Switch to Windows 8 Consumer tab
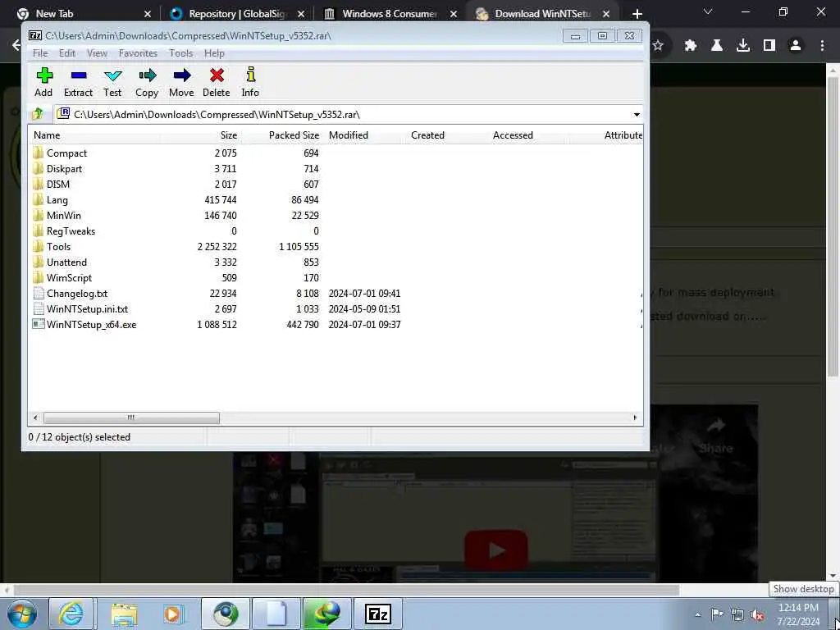Image resolution: width=840 pixels, height=630 pixels. pos(390,14)
